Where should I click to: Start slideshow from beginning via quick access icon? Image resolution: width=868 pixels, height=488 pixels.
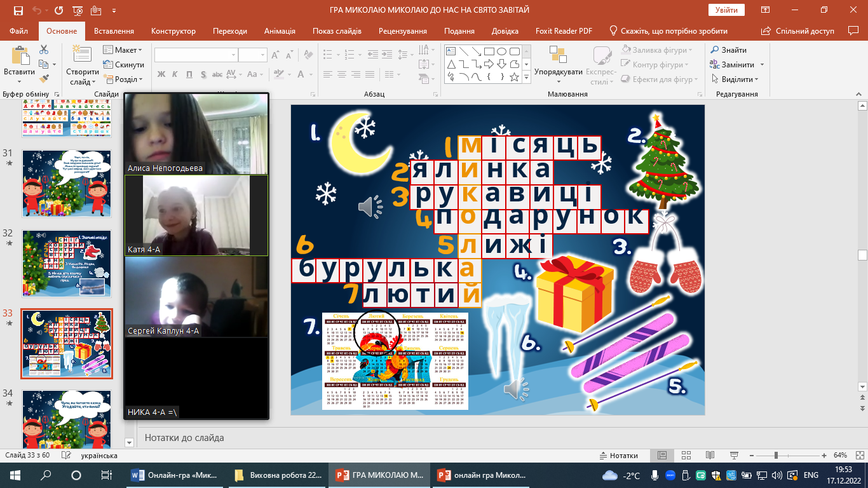click(x=78, y=11)
